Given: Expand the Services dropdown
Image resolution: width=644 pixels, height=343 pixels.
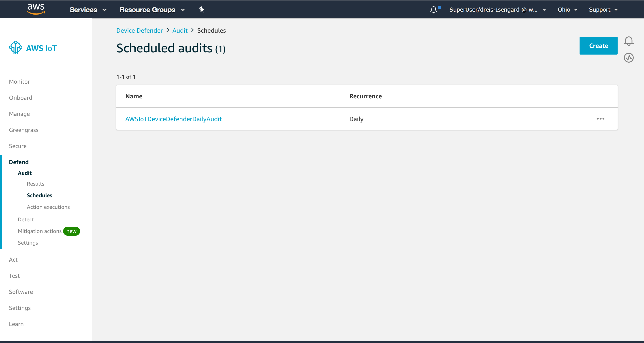Looking at the screenshot, I should click(x=88, y=10).
